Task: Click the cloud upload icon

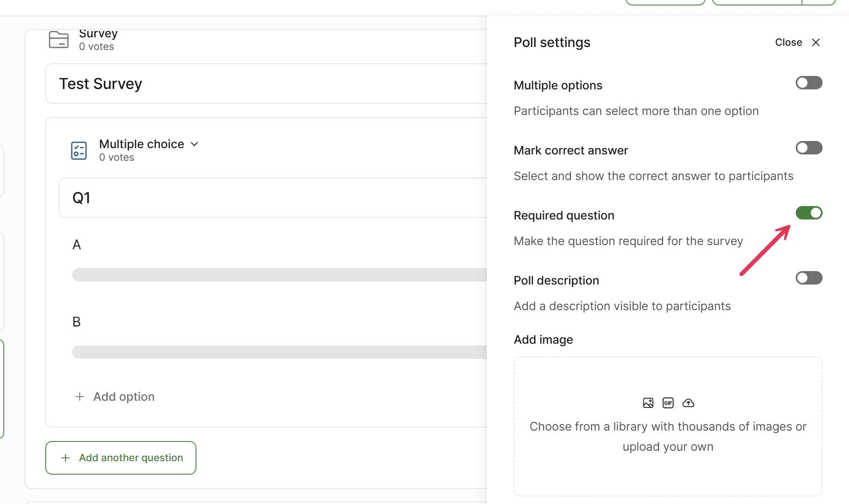Action: coord(688,403)
